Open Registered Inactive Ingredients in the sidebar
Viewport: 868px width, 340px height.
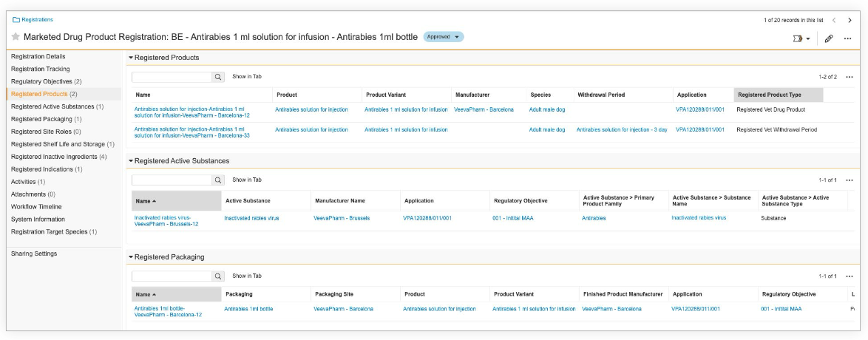pyautogui.click(x=58, y=157)
